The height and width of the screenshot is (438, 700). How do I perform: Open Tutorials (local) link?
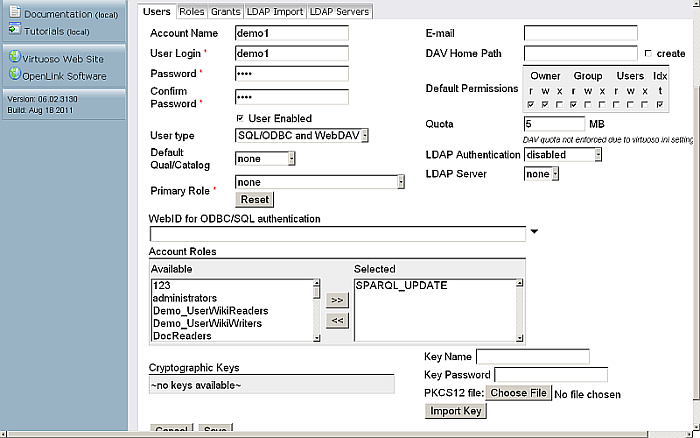tap(57, 31)
